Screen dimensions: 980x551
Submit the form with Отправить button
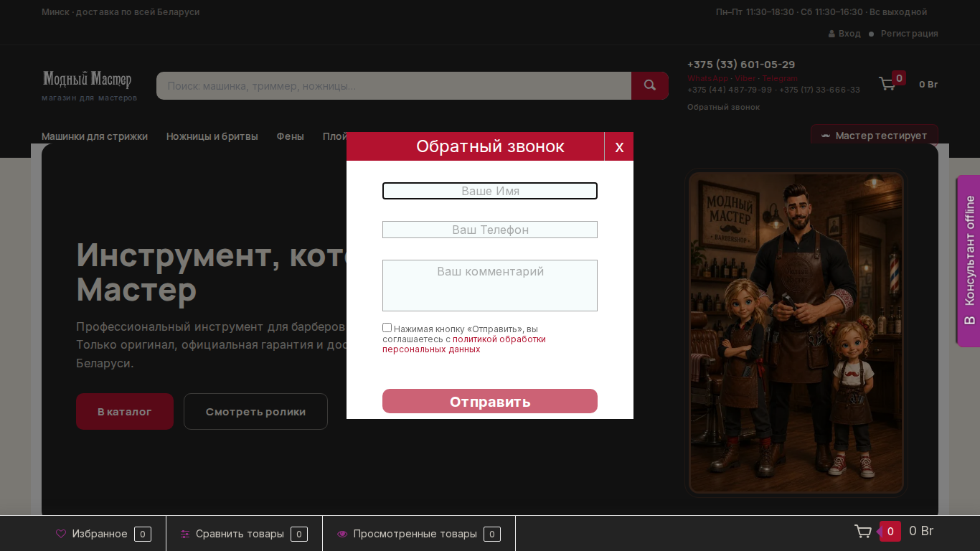point(490,401)
